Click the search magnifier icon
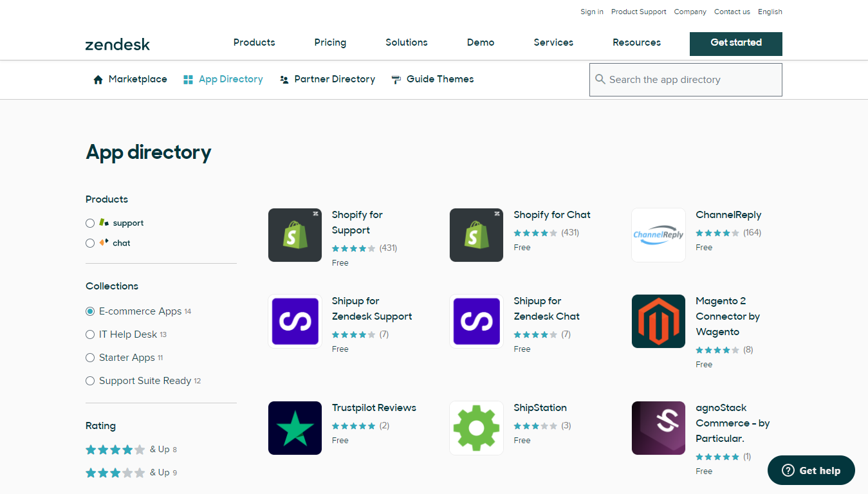The width and height of the screenshot is (868, 494). point(600,79)
